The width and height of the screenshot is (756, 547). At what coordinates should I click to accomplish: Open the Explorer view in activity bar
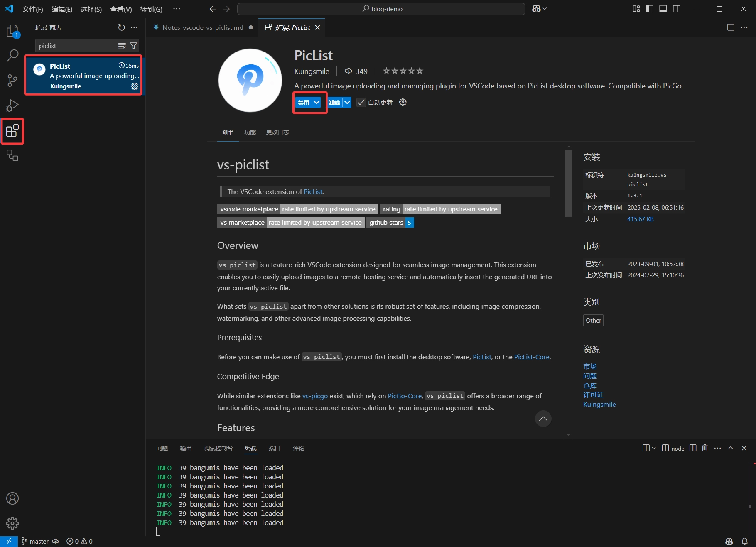click(12, 31)
